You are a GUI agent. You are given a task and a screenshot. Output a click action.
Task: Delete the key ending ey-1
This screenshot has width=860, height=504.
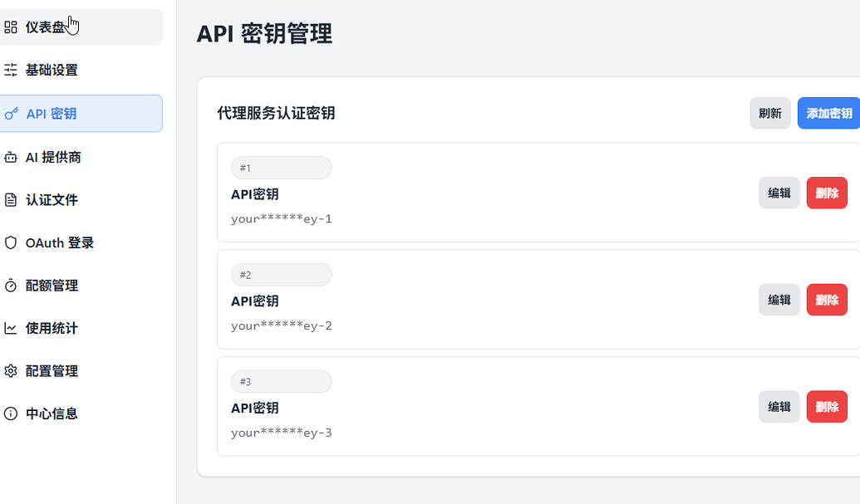tap(827, 193)
